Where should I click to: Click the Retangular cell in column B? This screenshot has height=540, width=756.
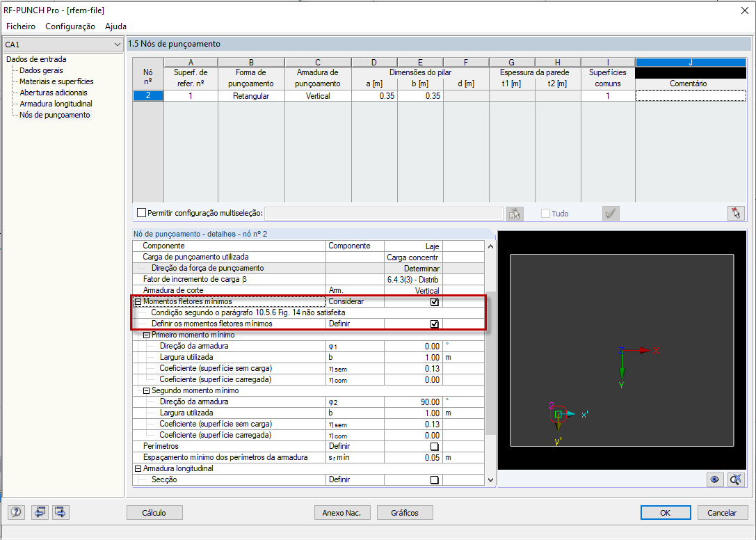pos(251,95)
